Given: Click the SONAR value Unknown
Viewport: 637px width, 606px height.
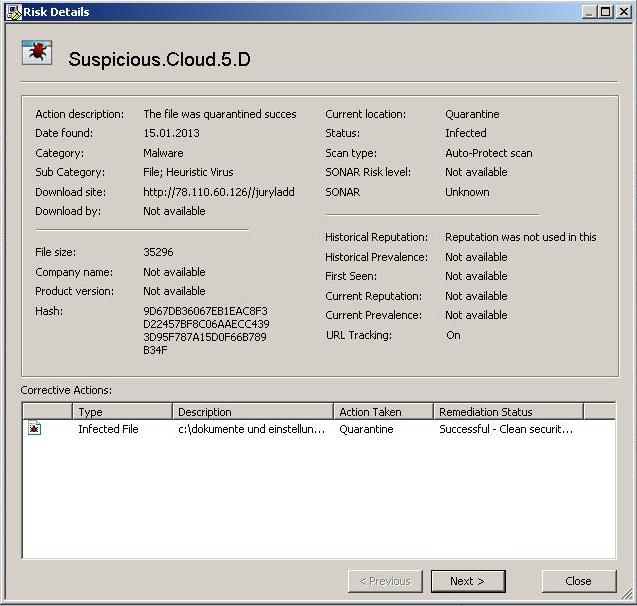Looking at the screenshot, I should (x=467, y=192).
